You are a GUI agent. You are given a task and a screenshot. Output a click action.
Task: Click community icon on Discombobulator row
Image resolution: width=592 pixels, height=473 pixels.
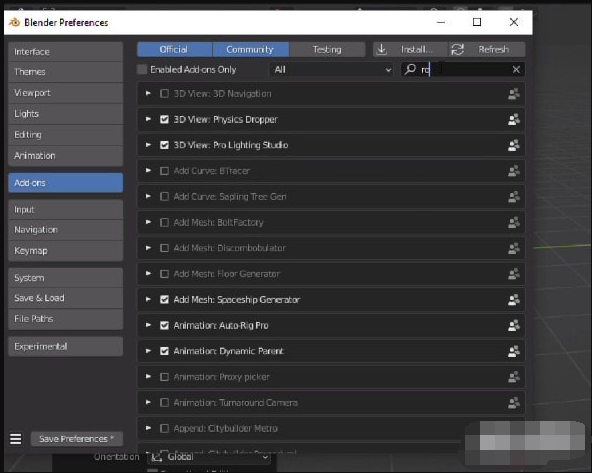[513, 248]
